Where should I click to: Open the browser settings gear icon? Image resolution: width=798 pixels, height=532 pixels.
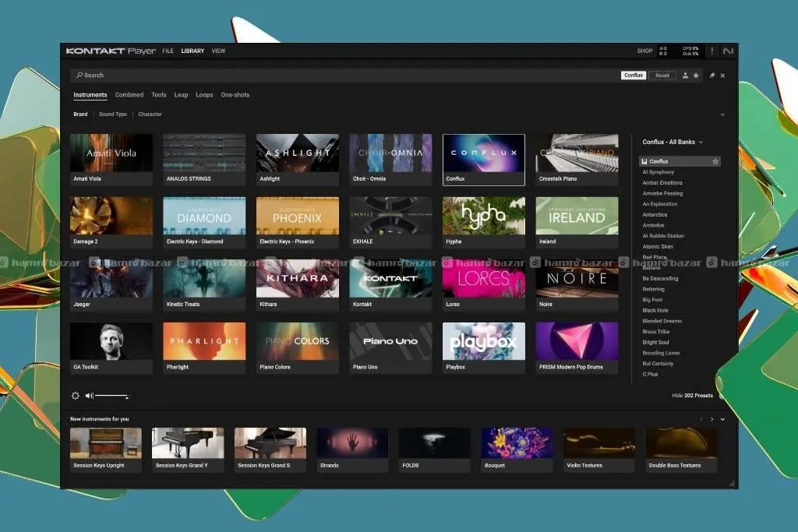pyautogui.click(x=76, y=396)
